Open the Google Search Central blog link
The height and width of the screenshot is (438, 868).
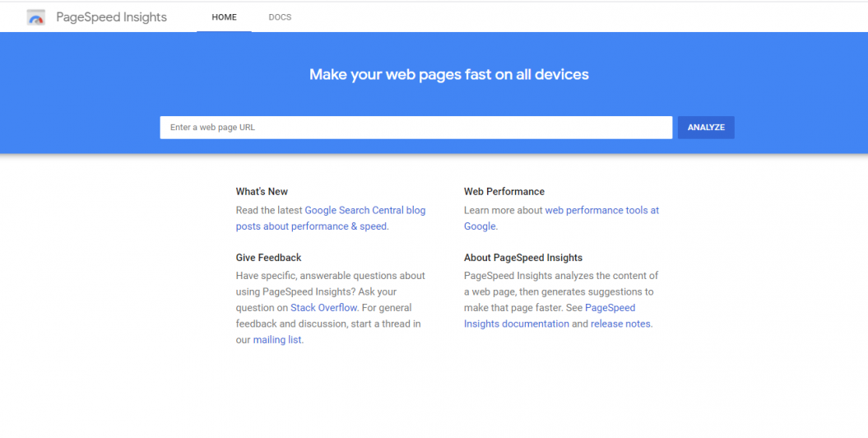click(x=364, y=211)
